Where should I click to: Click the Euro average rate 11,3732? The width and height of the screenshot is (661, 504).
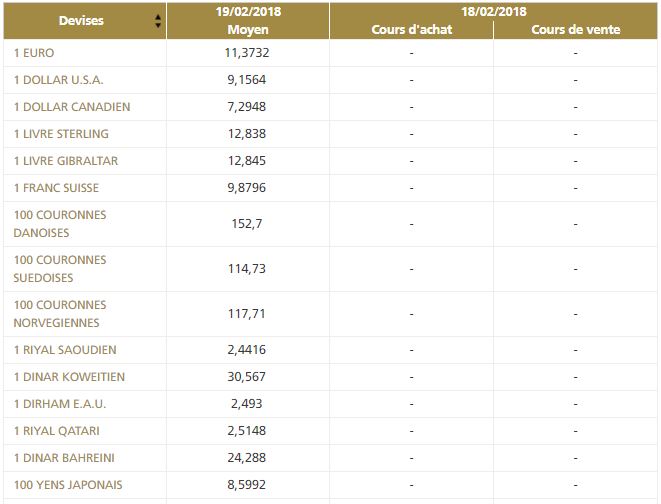click(x=247, y=53)
